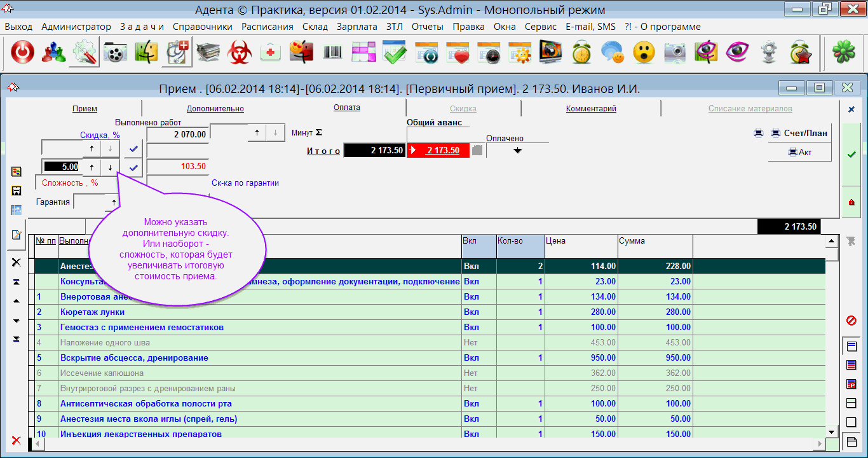Viewport: 868px width, 458px height.
Task: Switch to the Комментарий tab
Action: coord(591,109)
